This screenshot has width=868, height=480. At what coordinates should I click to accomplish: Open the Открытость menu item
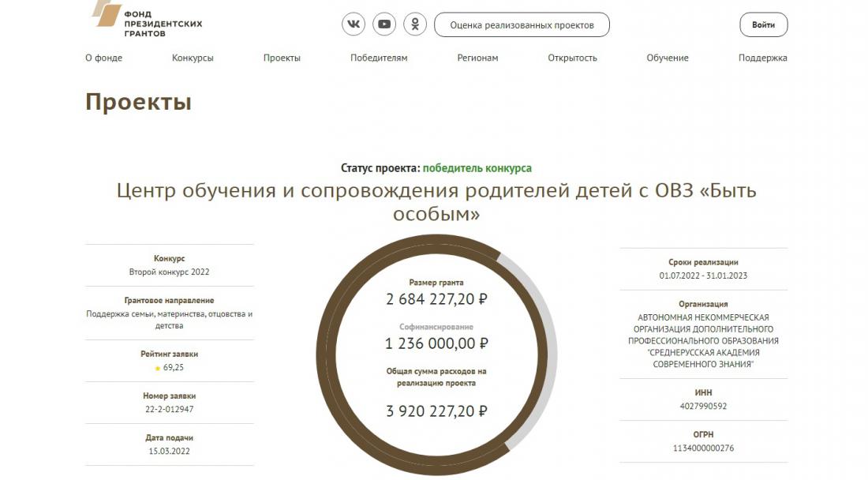coord(572,58)
